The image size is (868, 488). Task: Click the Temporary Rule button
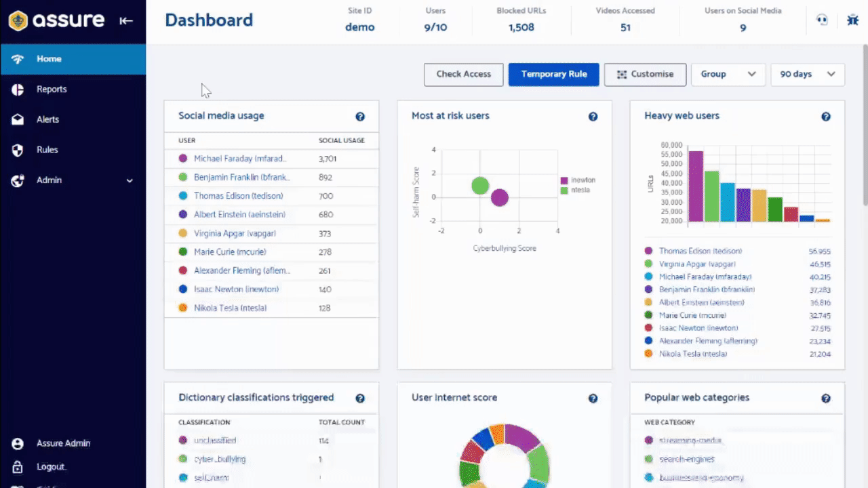click(554, 75)
